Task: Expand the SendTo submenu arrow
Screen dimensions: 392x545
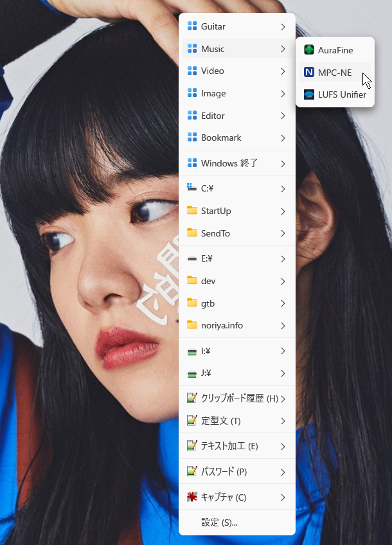Action: point(283,233)
